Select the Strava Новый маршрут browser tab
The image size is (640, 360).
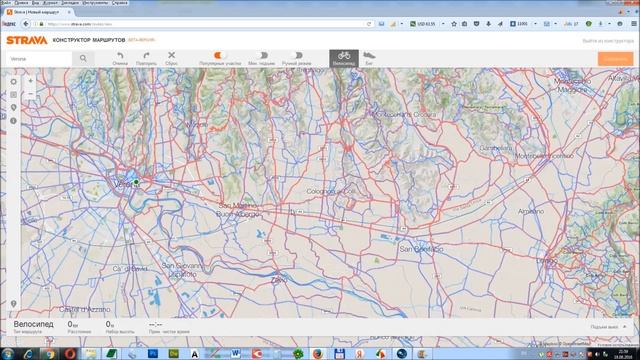[x=38, y=12]
